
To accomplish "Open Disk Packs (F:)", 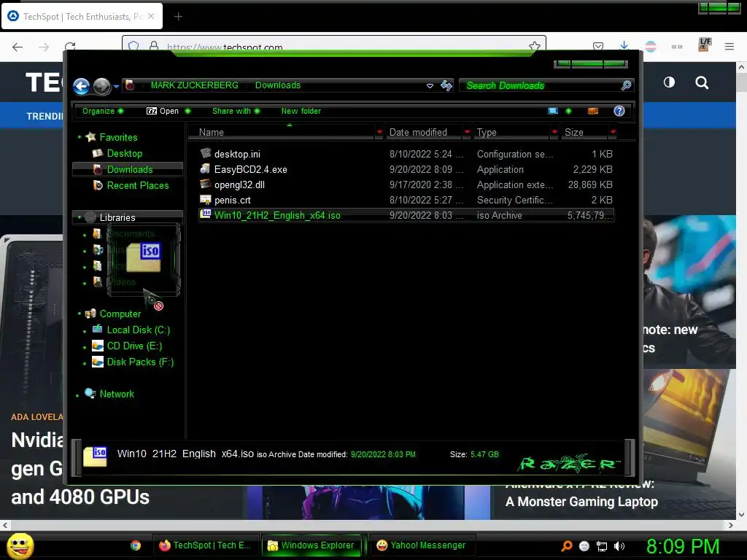I will (x=140, y=362).
